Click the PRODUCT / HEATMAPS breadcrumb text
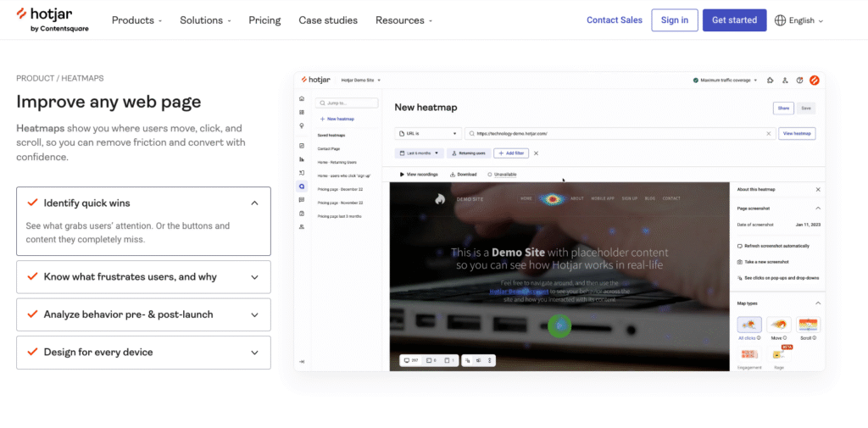 [x=60, y=78]
